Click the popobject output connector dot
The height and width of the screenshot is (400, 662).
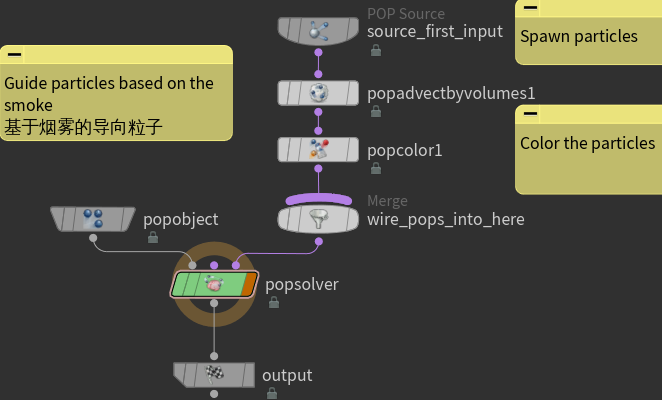[93, 238]
